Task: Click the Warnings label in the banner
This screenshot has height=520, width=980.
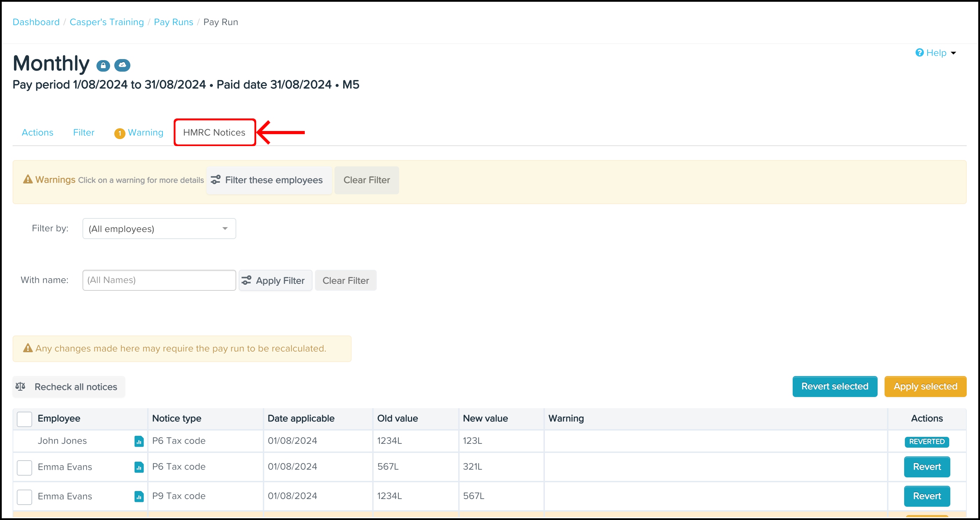Action: [x=55, y=180]
